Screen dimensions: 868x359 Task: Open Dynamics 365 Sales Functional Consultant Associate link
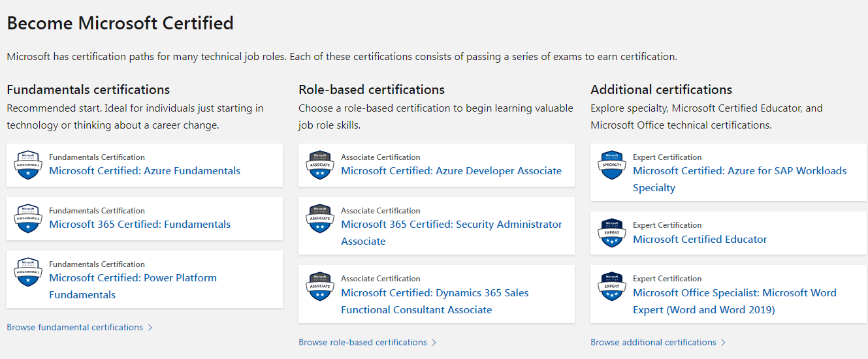click(x=435, y=301)
